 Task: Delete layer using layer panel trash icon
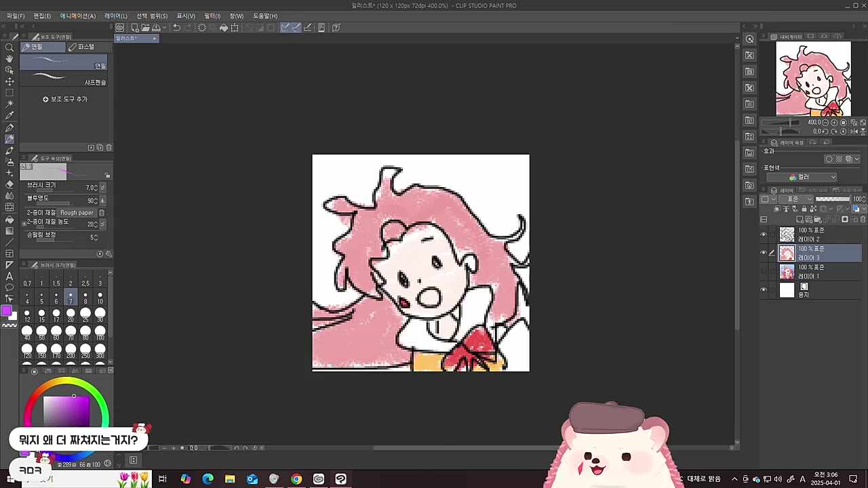click(863, 220)
